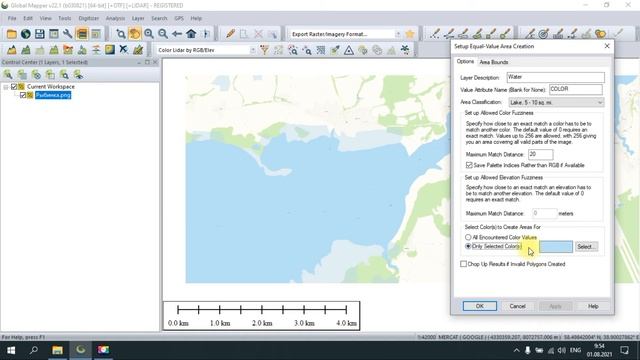Click the warning triangle toolbar icon
The image size is (640, 360).
(x=349, y=50)
